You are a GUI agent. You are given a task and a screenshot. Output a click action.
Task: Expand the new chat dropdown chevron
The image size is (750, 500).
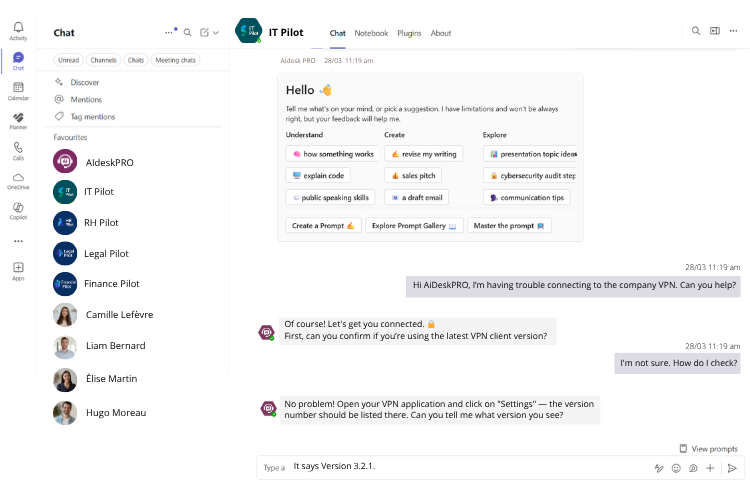pyautogui.click(x=216, y=32)
